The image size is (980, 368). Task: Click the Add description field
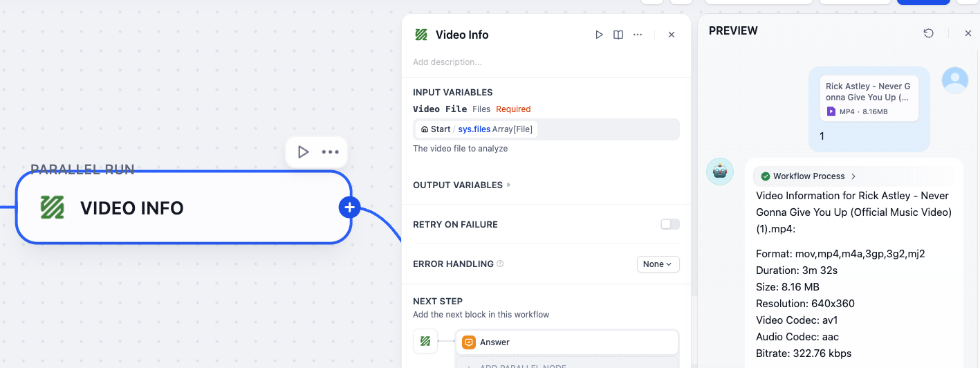[546, 62]
